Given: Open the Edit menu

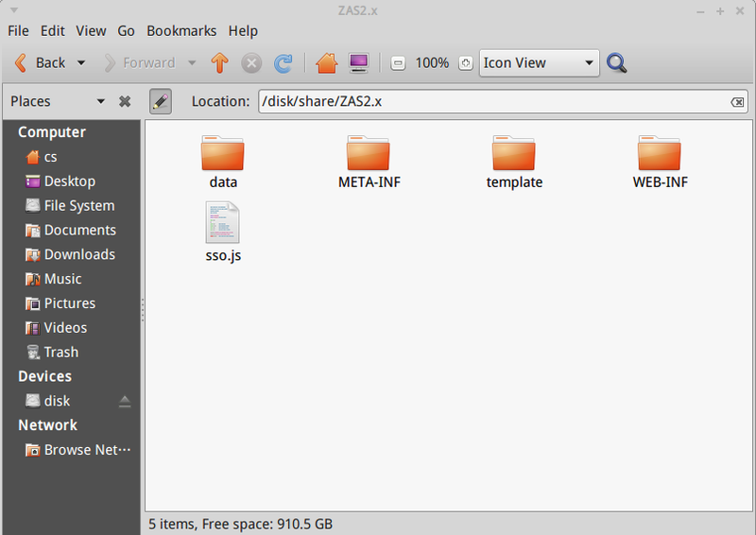Looking at the screenshot, I should pyautogui.click(x=52, y=30).
